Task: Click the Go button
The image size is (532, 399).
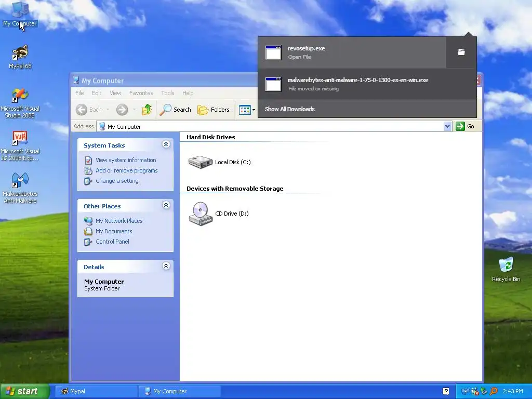Action: 465,126
